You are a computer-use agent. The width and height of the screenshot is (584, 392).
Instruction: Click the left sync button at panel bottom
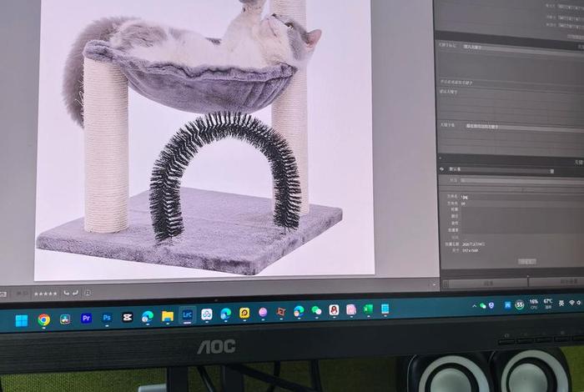tap(488, 284)
